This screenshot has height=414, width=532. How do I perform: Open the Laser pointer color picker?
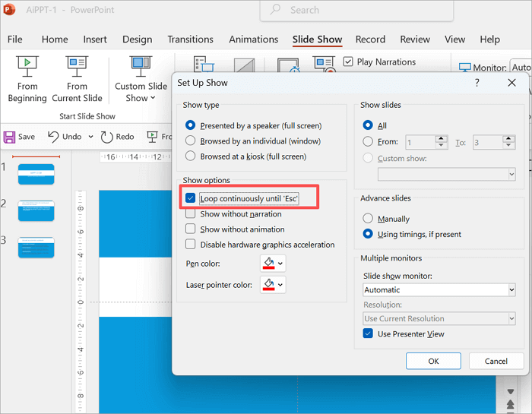pyautogui.click(x=273, y=285)
